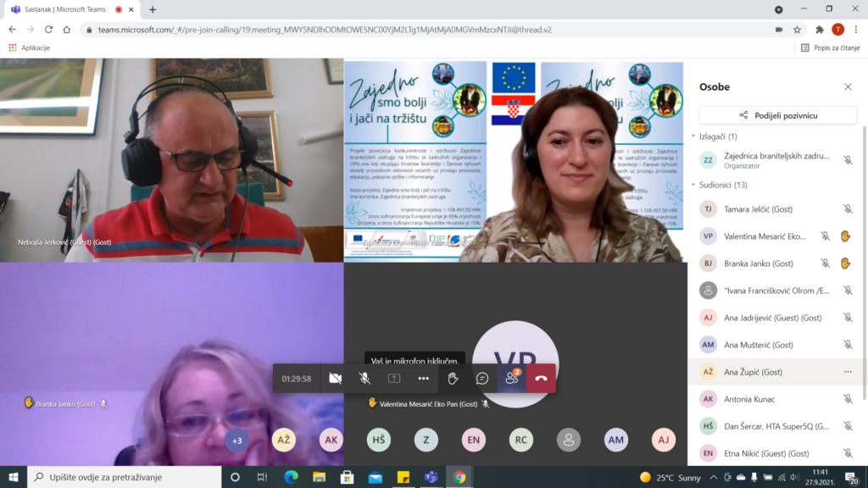The height and width of the screenshot is (488, 868).
Task: Select Tamara Jelčić in participants list
Action: (x=759, y=209)
